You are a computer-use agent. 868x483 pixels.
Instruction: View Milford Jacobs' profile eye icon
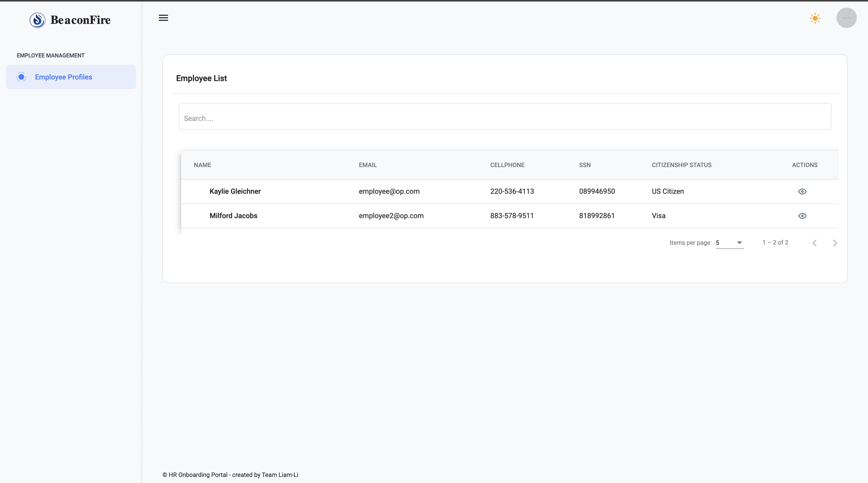click(x=802, y=216)
